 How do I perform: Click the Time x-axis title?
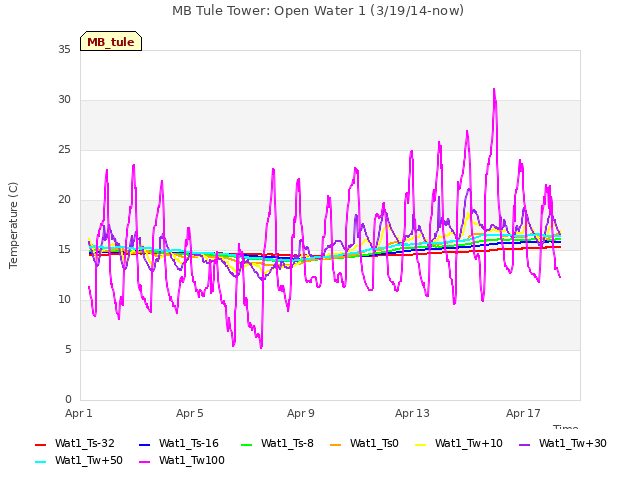565,427
